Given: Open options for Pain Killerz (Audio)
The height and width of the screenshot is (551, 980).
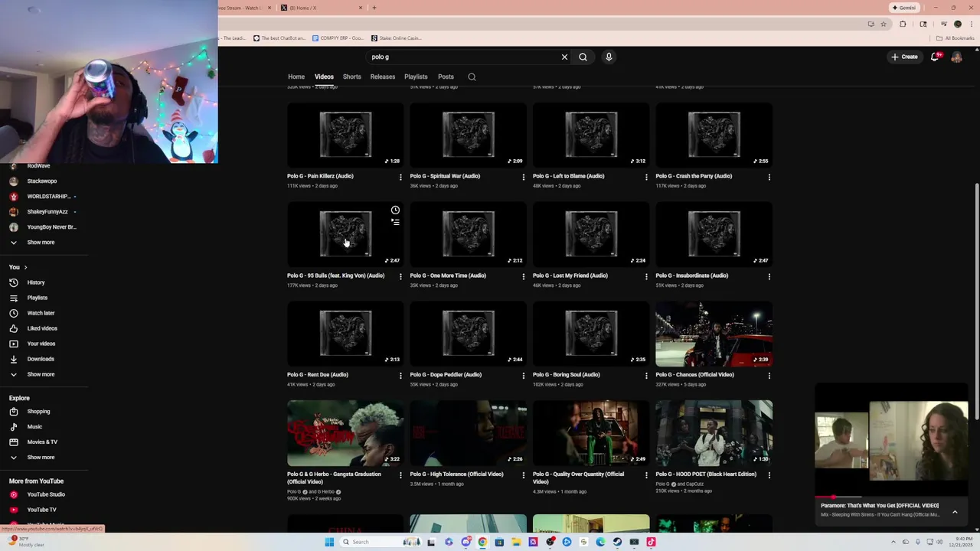Looking at the screenshot, I should coord(400,177).
